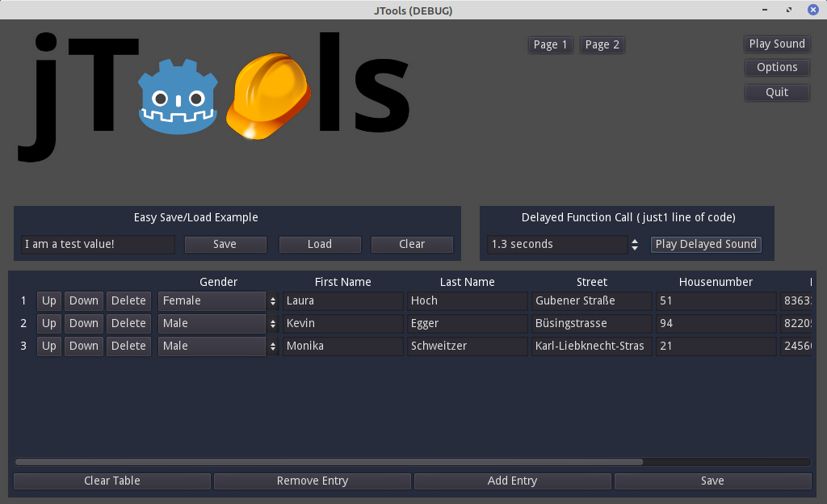Viewport: 827px width, 504px height.
Task: Click the First Name column header
Action: (x=342, y=282)
